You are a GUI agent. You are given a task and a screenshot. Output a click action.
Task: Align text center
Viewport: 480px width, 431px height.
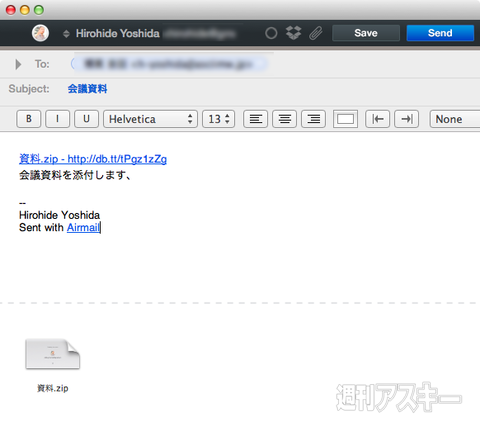(285, 119)
